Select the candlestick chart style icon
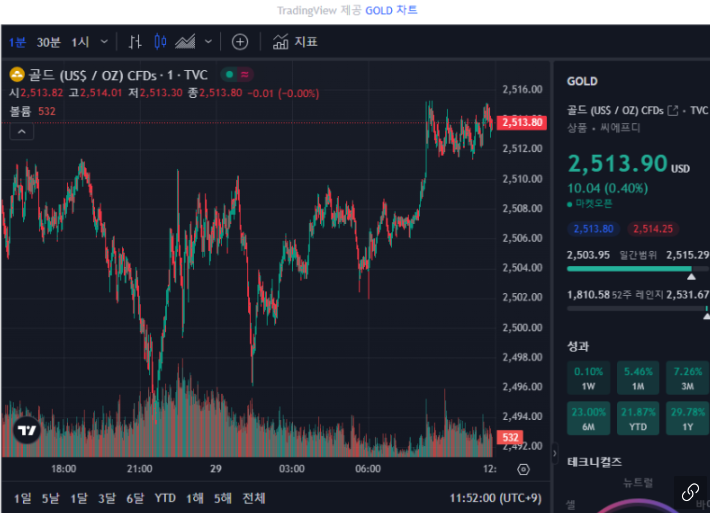 pos(160,42)
